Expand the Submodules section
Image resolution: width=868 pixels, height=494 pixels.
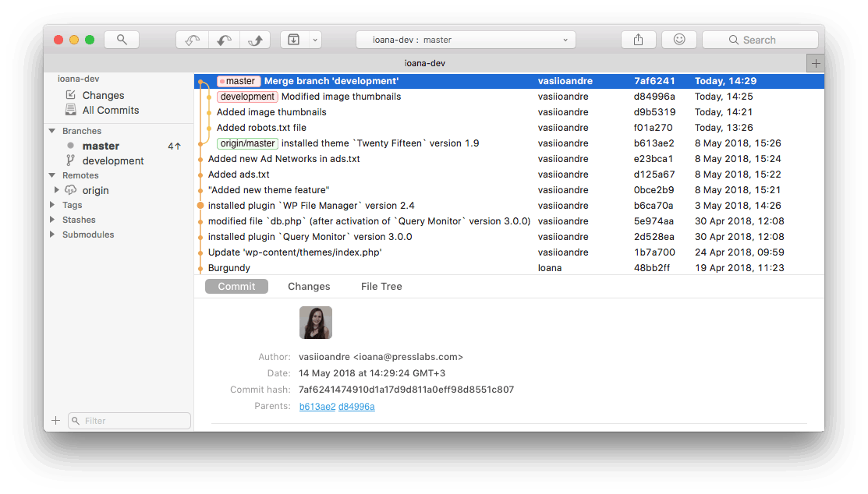pos(52,235)
